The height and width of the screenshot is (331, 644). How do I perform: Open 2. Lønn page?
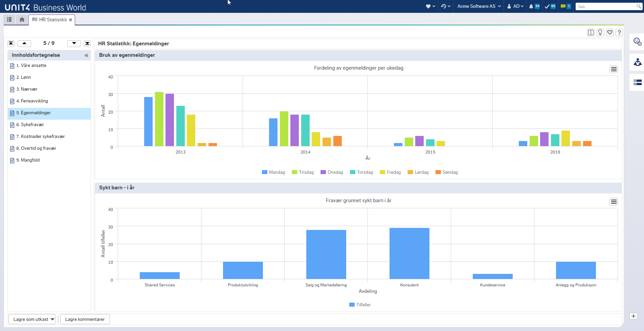coord(49,77)
